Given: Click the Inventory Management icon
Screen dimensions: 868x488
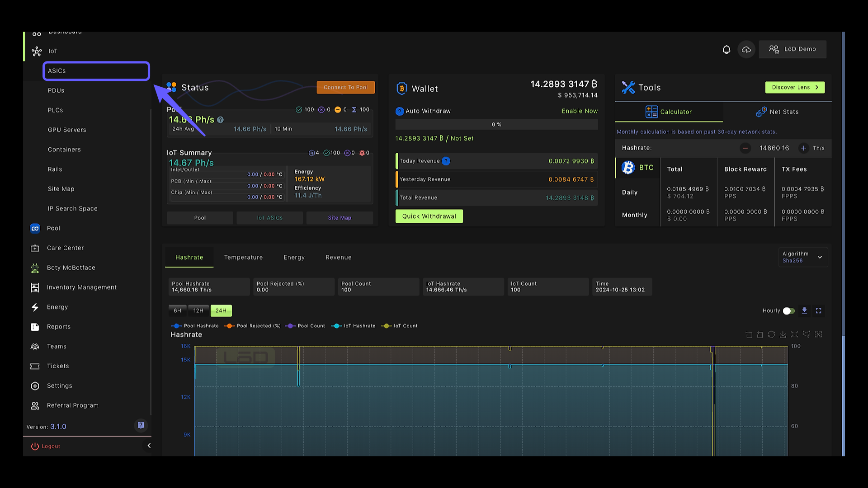Looking at the screenshot, I should (x=35, y=287).
